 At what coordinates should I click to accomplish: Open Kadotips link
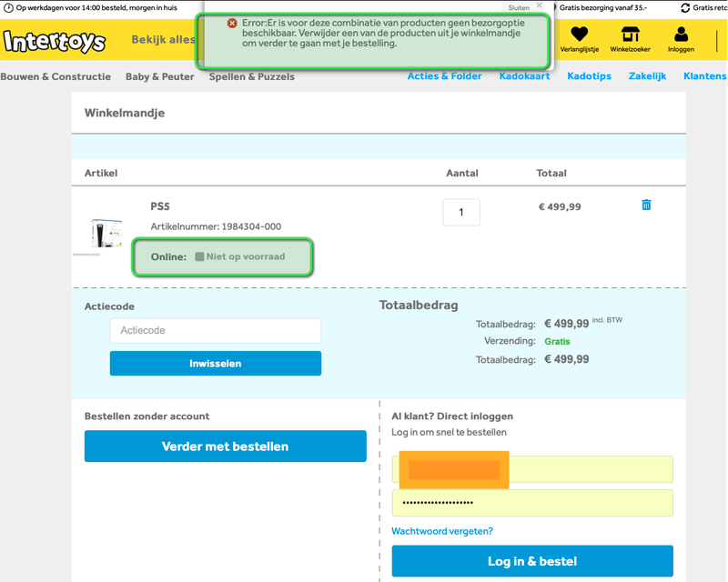point(589,76)
